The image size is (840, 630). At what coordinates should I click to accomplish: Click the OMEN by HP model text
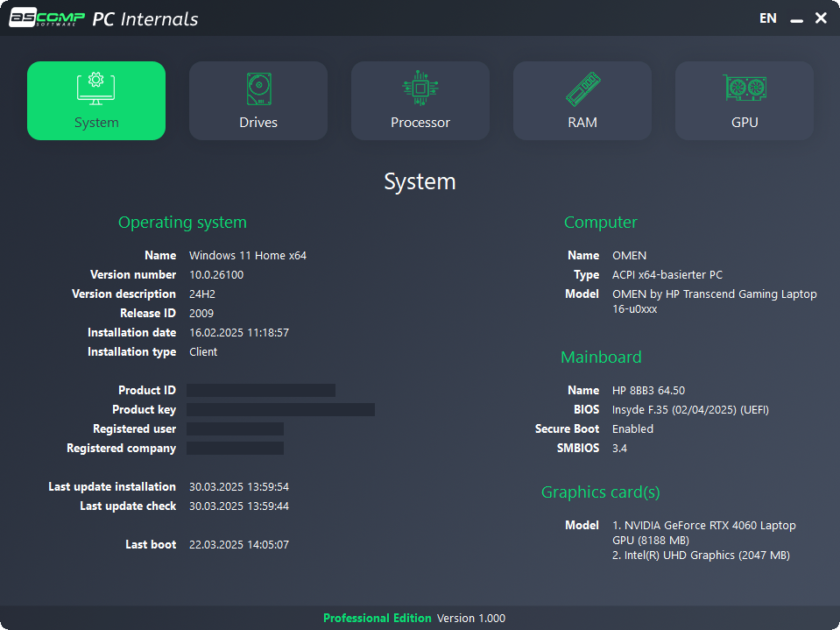tap(714, 294)
